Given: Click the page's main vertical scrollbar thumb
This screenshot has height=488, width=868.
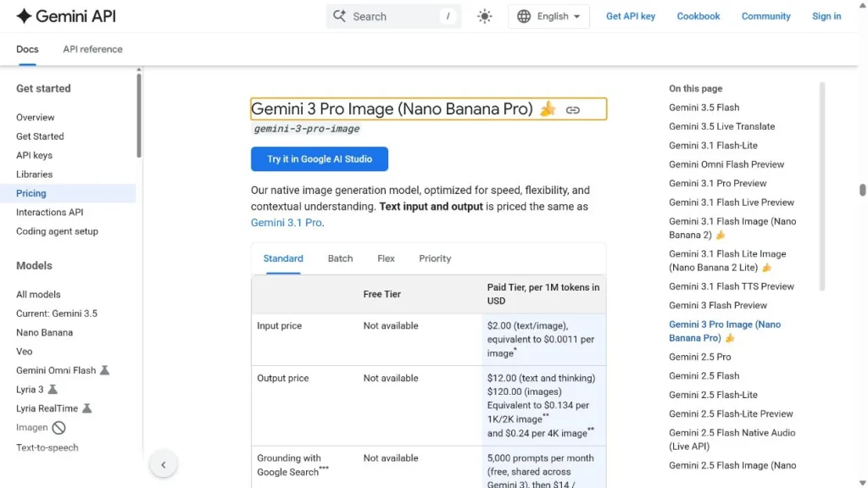Looking at the screenshot, I should coord(862,190).
